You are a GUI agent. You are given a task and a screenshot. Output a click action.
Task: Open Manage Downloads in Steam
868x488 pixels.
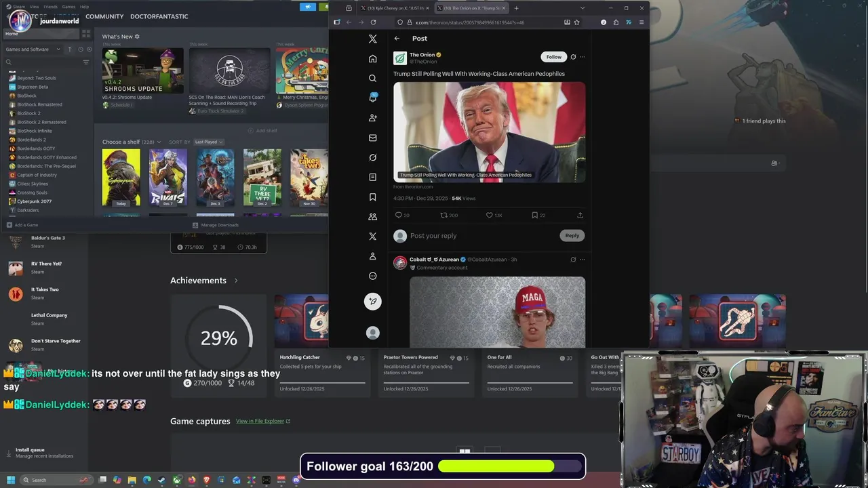pos(216,225)
